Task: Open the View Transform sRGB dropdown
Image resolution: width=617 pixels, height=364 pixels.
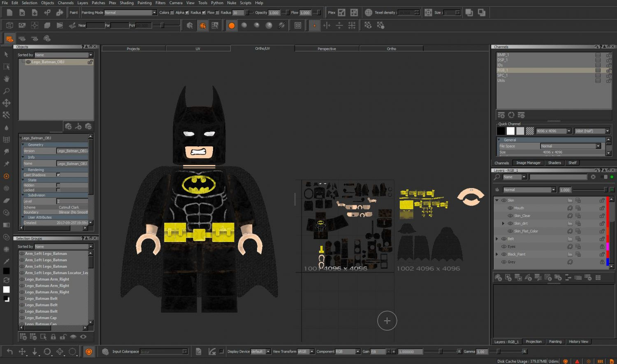Action: 306,352
